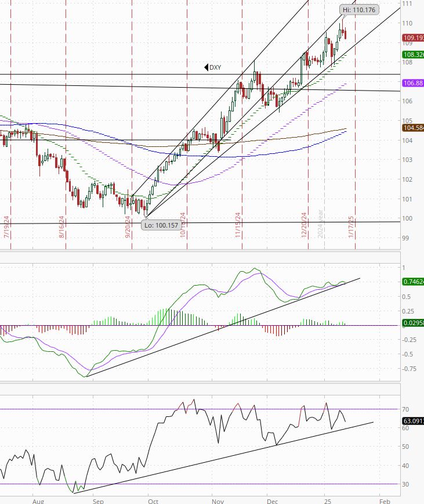The width and height of the screenshot is (424, 504).
Task: Click the brown 104.58 moving average tag
Action: [413, 128]
